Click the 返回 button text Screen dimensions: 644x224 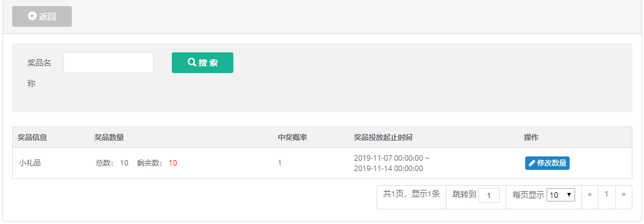point(48,16)
